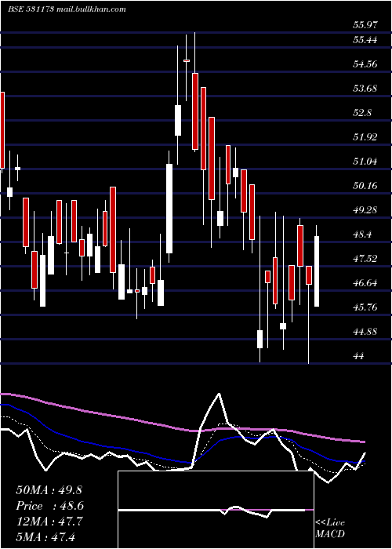Click the 53.68 price axis label

tap(365, 88)
